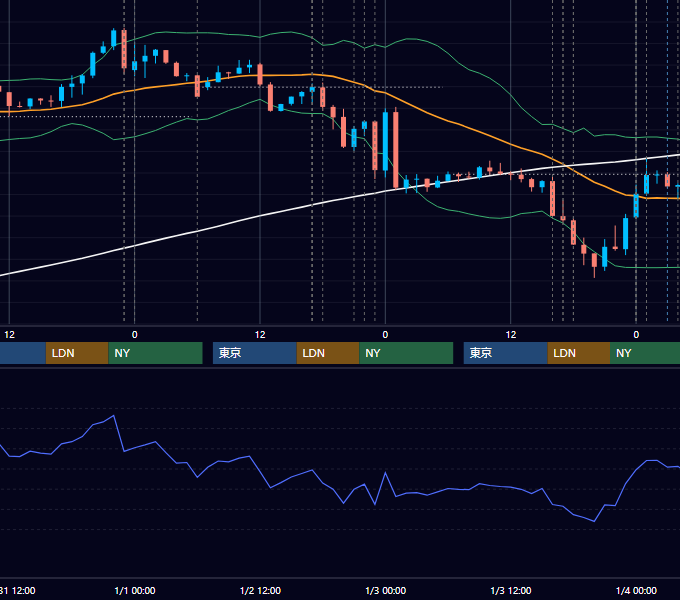Screen dimensions: 680x600
Task: Select the 1/3 12:00 date label
Action: [511, 590]
